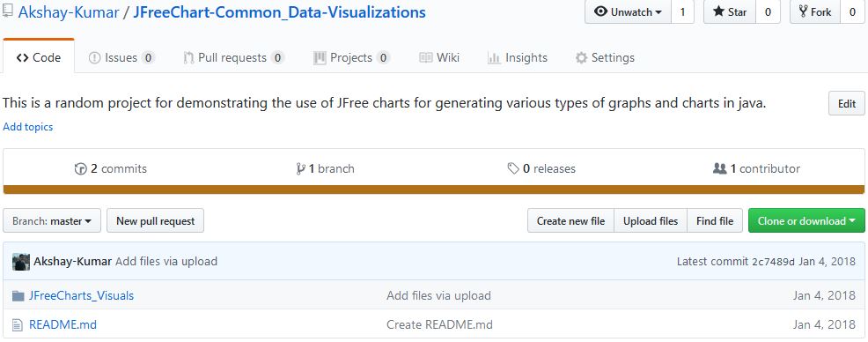Click the Projects tab board icon
This screenshot has height=342, width=868.
pos(320,57)
